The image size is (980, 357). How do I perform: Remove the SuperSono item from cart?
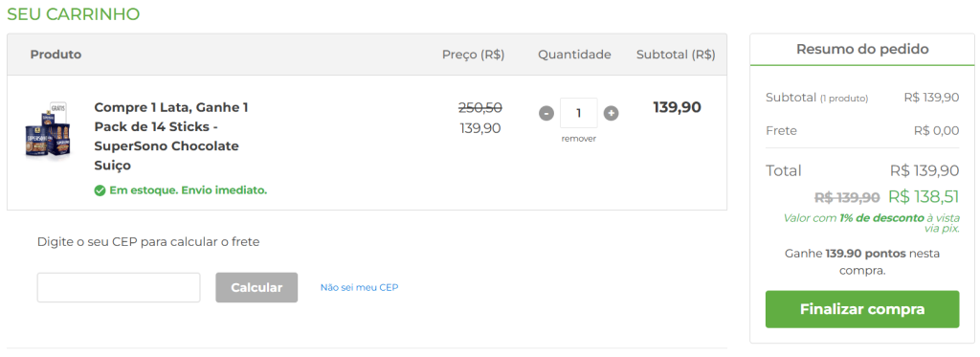tap(579, 139)
